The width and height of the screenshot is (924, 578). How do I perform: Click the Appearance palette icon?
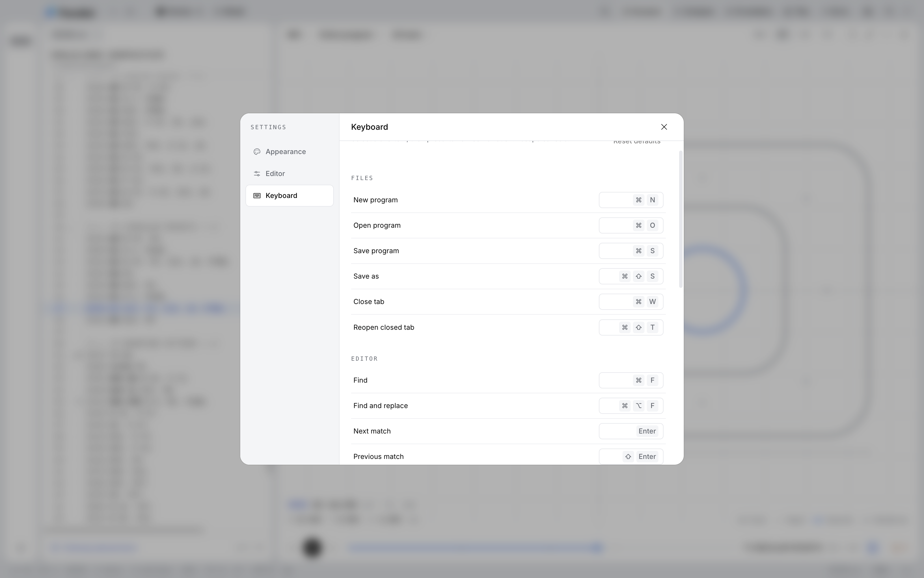257,152
